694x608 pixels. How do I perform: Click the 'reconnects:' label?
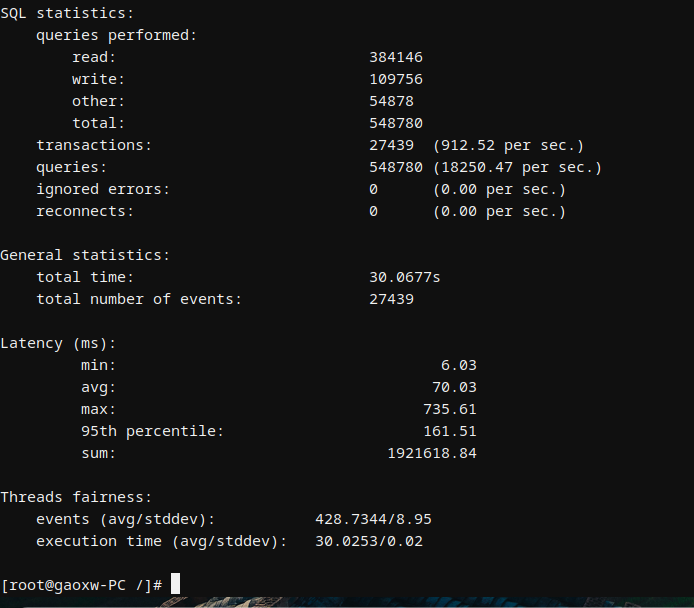85,212
